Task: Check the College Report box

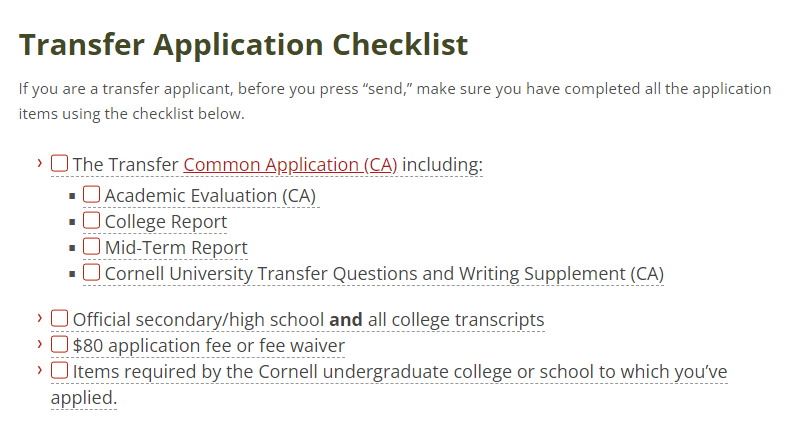Action: [x=92, y=221]
